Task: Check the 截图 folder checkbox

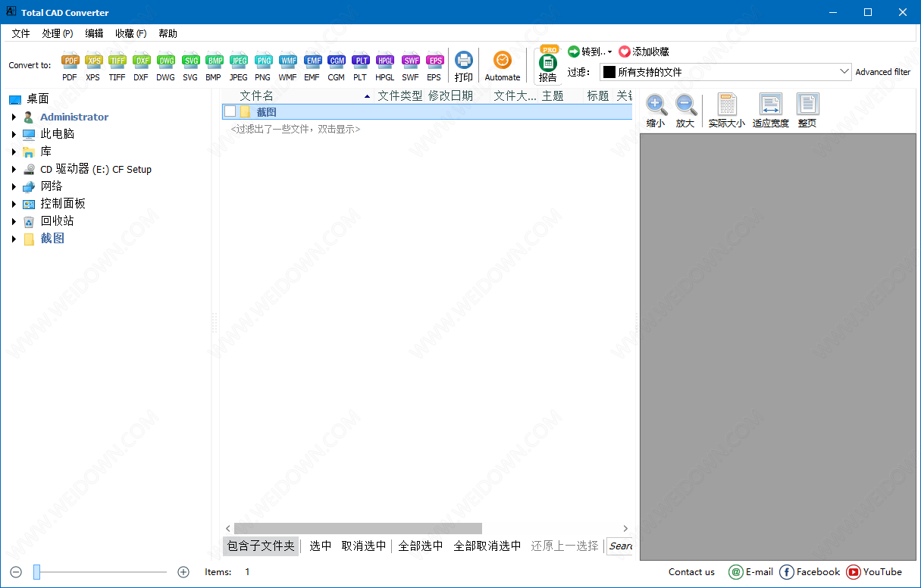Action: (x=230, y=112)
